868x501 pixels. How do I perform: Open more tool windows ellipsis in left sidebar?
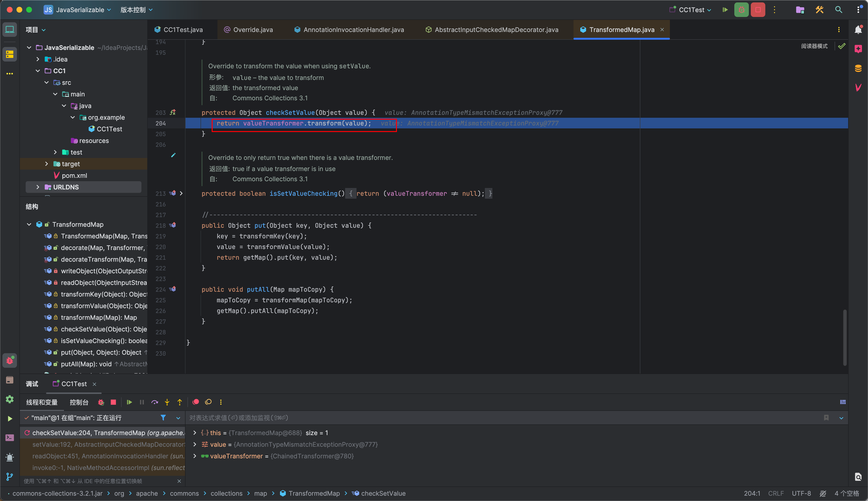[10, 74]
